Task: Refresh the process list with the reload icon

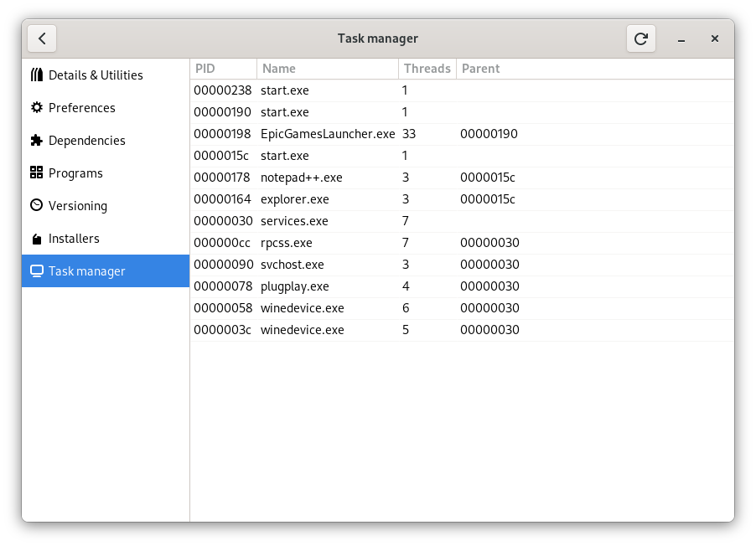Action: click(640, 38)
